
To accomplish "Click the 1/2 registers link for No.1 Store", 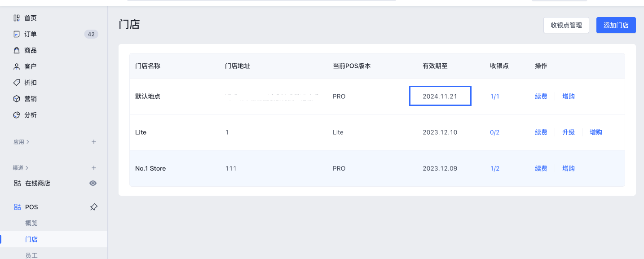I will [x=494, y=168].
